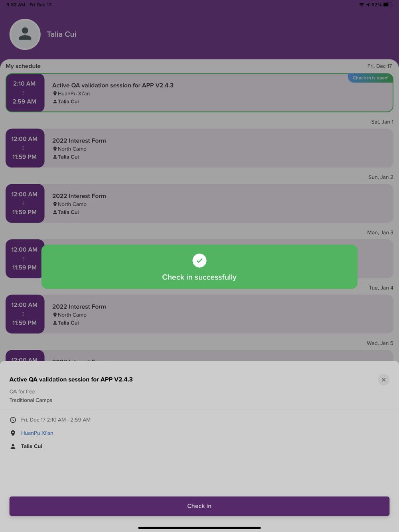Viewport: 399px width, 532px height.
Task: Tap the Check in button
Action: 199,506
